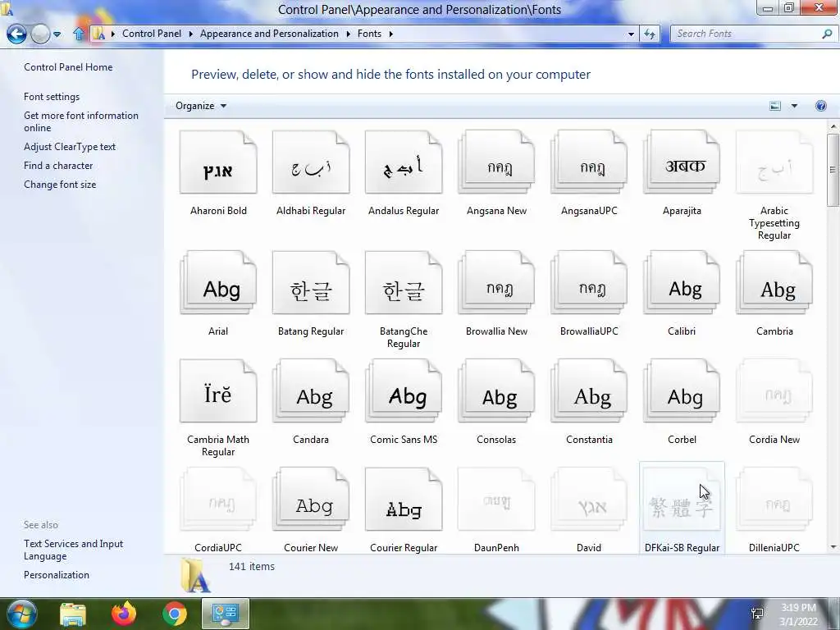
Task: Select the Angsana New font family icon
Action: (496, 163)
